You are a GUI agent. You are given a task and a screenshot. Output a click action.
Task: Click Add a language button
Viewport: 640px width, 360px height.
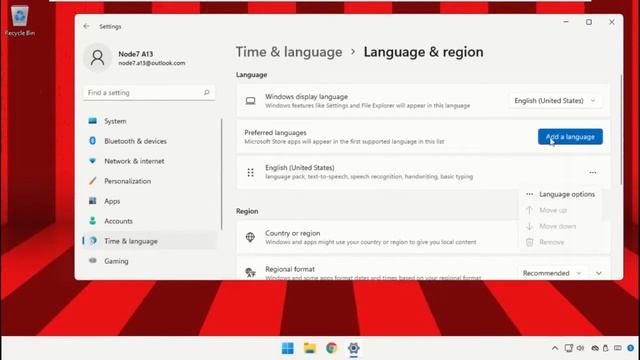(570, 137)
